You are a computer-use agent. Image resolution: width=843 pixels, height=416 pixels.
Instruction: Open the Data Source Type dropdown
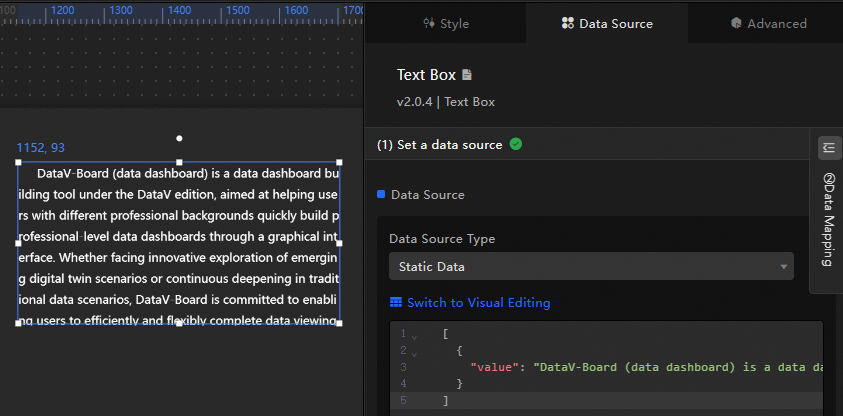click(x=590, y=267)
